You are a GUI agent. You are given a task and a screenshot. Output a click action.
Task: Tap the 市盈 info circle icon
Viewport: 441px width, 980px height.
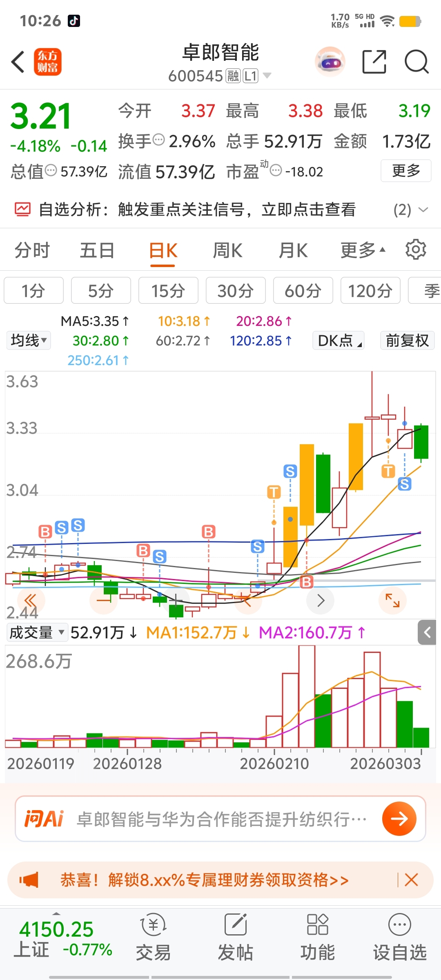276,170
